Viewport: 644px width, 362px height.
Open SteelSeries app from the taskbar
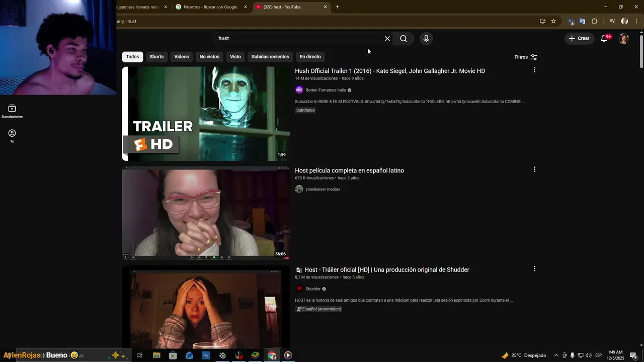click(222, 355)
